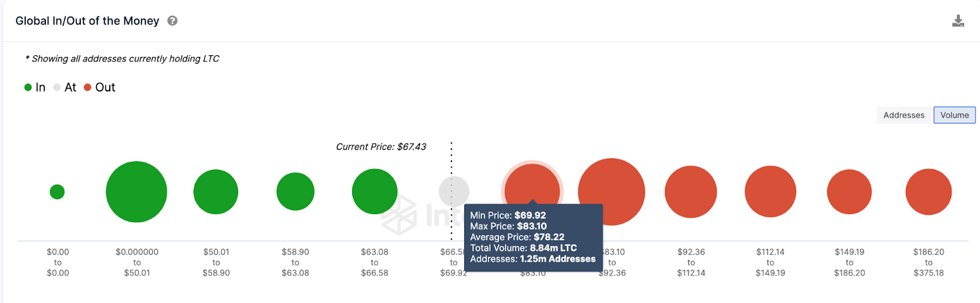Click the gray at-the-money bubble
Image resolution: width=980 pixels, height=303 pixels.
pyautogui.click(x=454, y=191)
